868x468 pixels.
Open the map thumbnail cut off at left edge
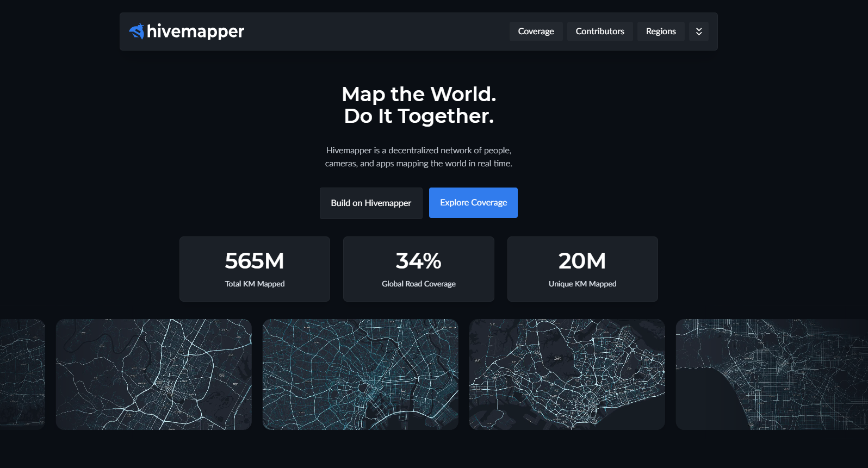pyautogui.click(x=22, y=375)
